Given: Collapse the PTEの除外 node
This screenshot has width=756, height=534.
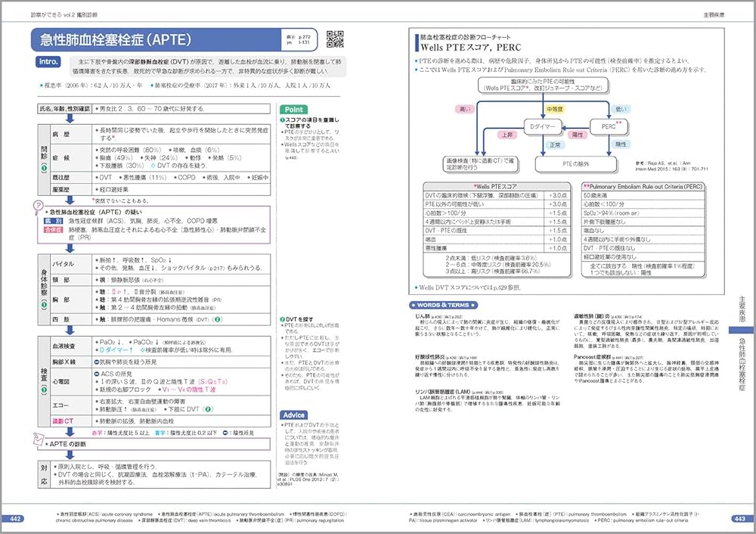Looking at the screenshot, I should [575, 163].
